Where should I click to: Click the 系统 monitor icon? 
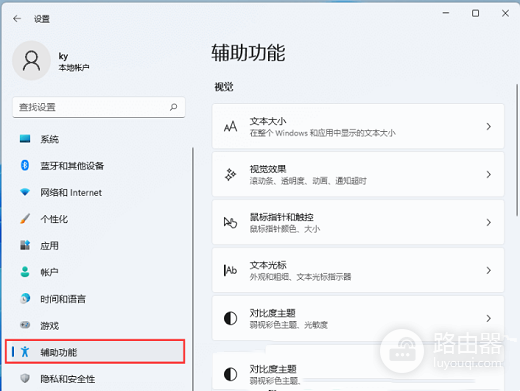(25, 139)
